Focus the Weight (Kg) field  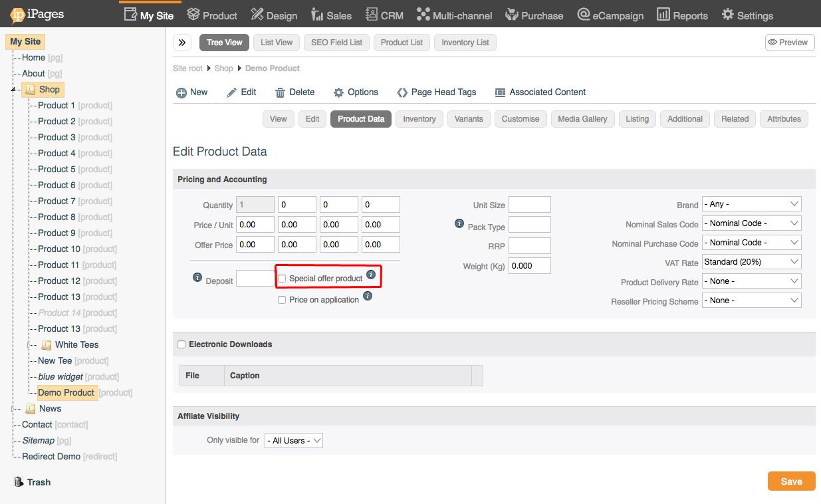[x=530, y=266]
